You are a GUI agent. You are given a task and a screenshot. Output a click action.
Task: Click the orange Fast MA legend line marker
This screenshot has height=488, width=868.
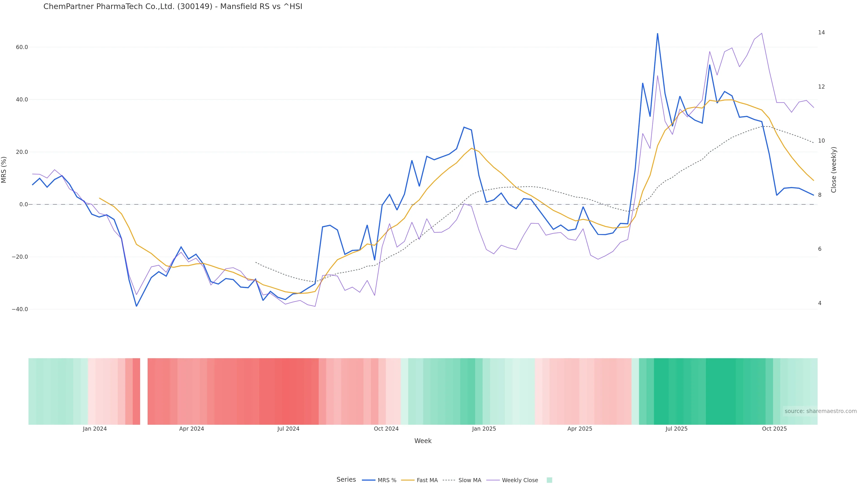[408, 480]
